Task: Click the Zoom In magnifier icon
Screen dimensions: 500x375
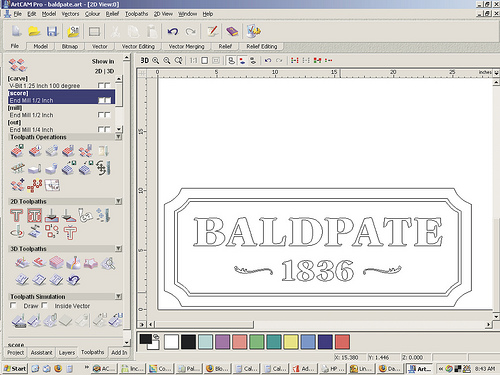Action: click(156, 60)
